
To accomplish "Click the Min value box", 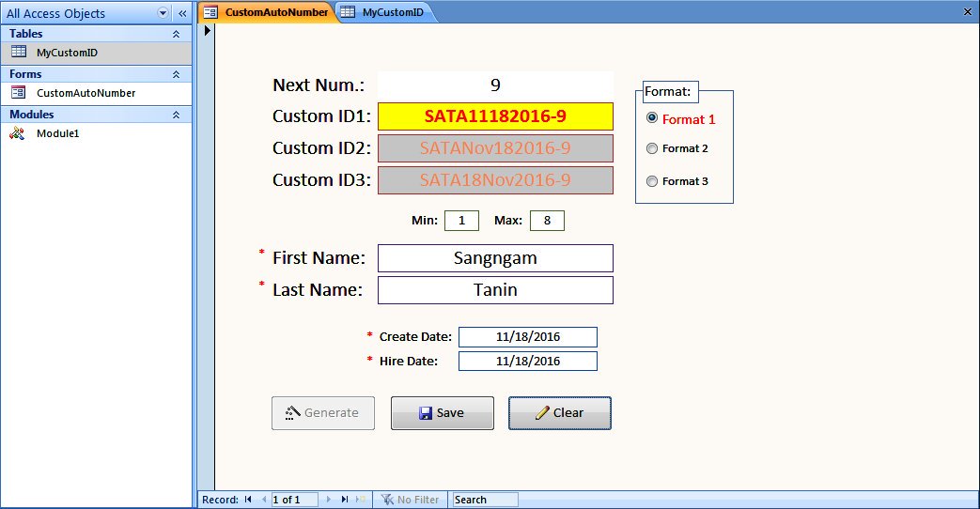I will coord(462,221).
